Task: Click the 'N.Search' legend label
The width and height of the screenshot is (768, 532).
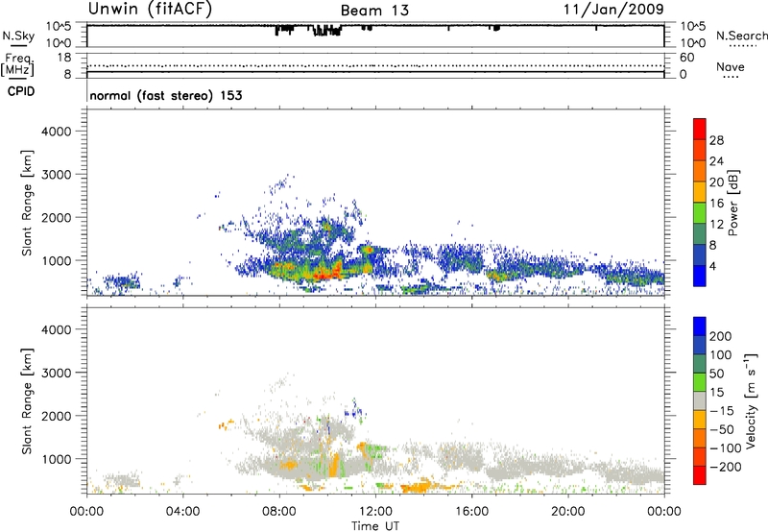Action: click(741, 36)
